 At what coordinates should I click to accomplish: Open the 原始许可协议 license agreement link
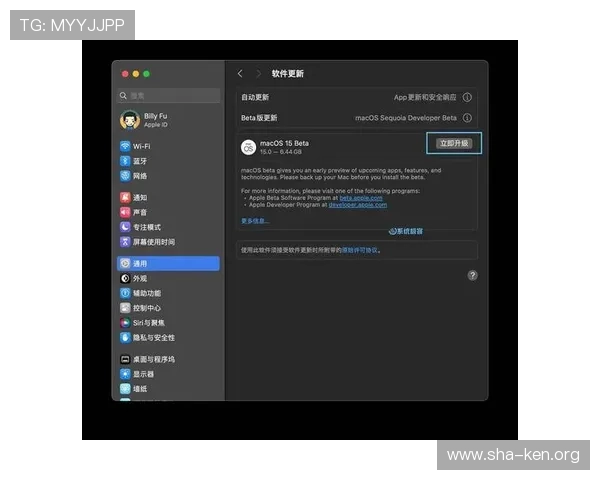click(x=359, y=250)
